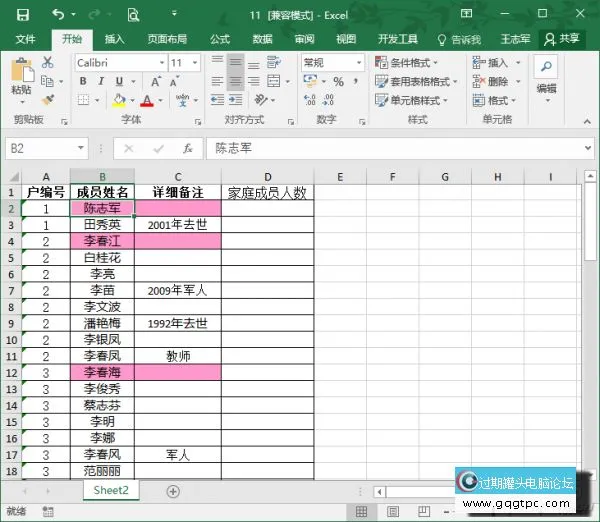Click the Cut scissors icon

point(48,62)
